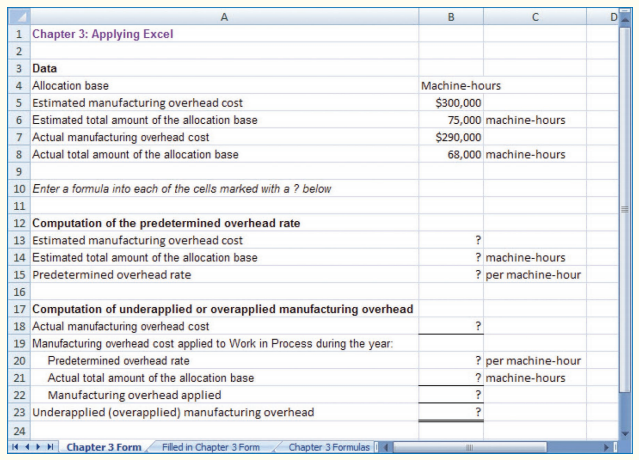This screenshot has width=639, height=460.
Task: Switch to Chapter 3 Formulas tab
Action: tap(329, 447)
